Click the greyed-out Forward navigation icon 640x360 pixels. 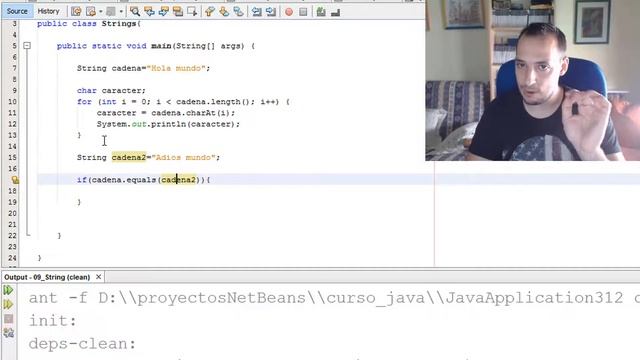point(110,12)
